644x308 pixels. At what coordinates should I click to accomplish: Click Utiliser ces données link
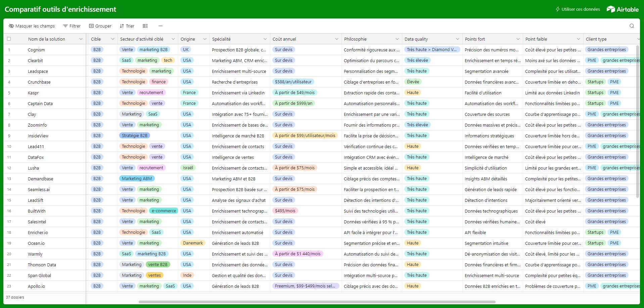578,9
